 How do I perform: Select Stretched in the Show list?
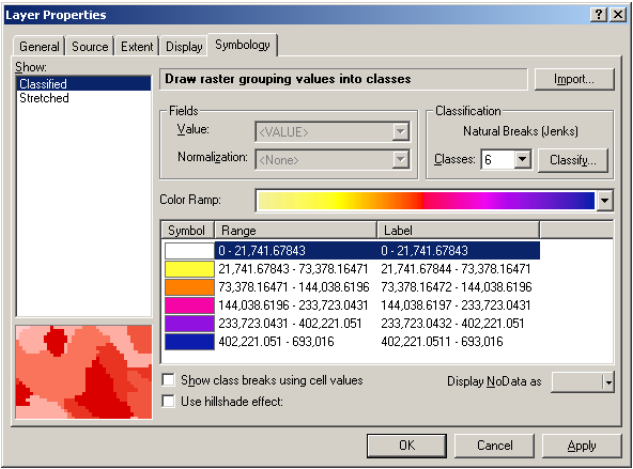click(44, 99)
